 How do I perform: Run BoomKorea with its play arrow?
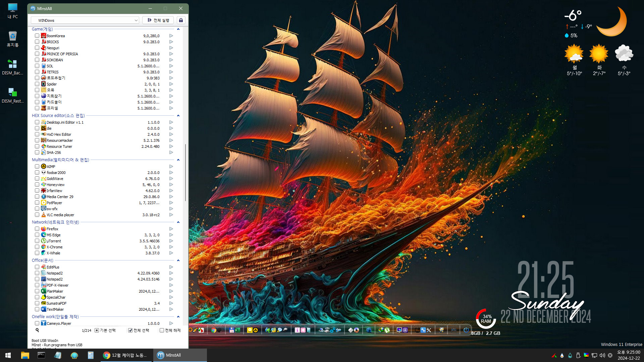[x=171, y=36]
